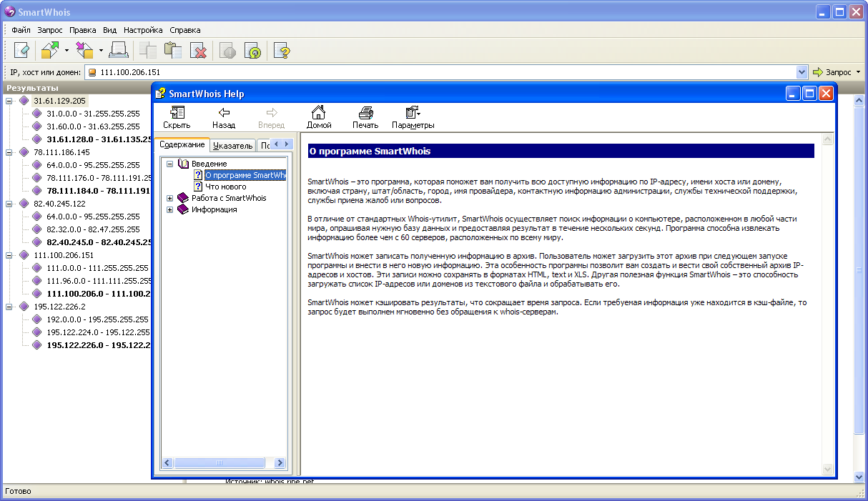Click the help tree scroll-left arrow

[x=169, y=463]
